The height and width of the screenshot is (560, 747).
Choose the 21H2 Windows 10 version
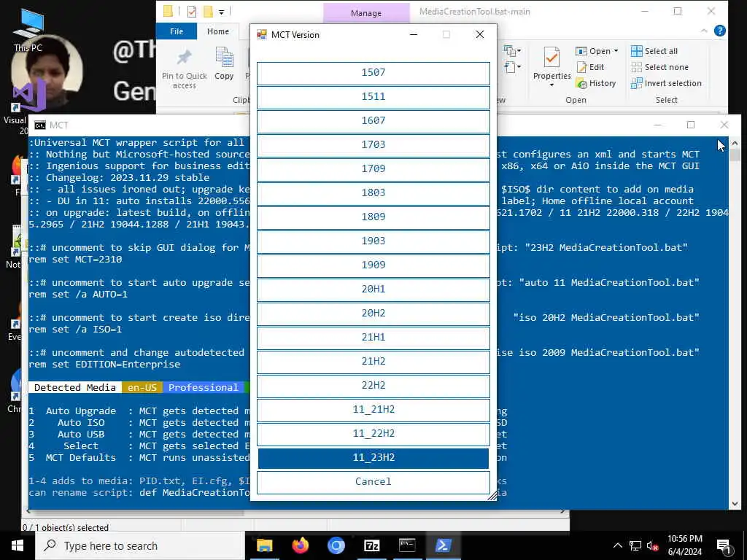(373, 362)
